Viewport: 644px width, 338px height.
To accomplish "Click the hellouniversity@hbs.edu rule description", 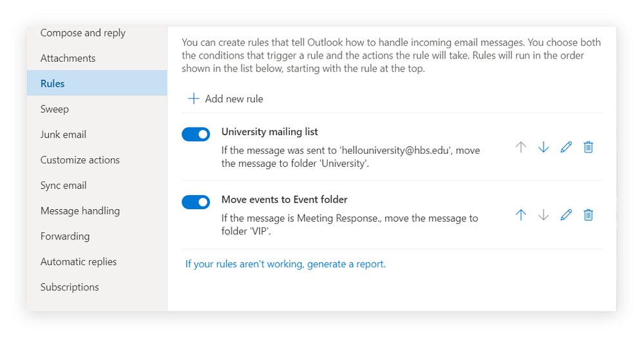I will 350,157.
